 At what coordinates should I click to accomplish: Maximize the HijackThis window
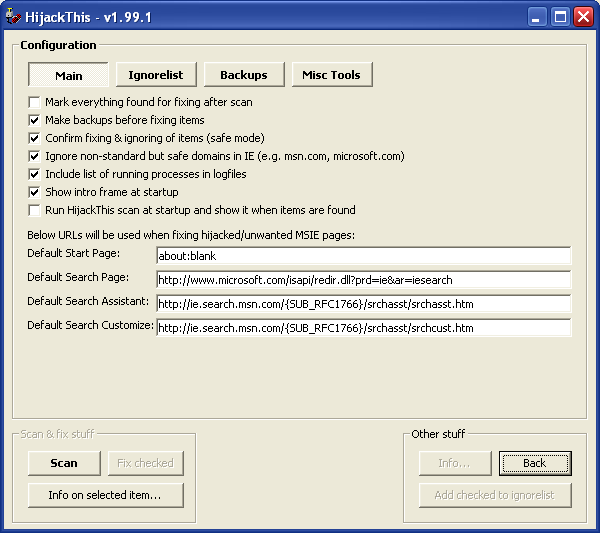click(x=560, y=17)
